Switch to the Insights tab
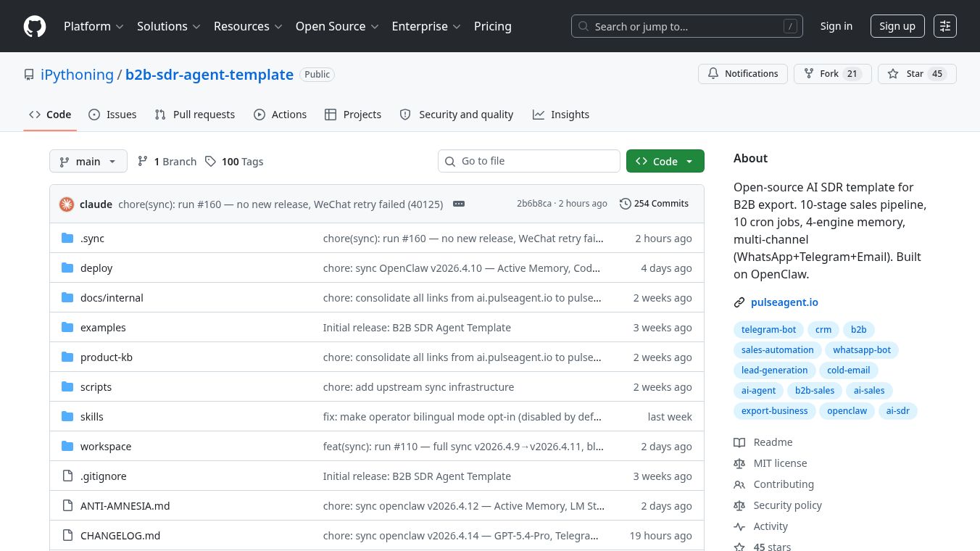Viewport: 980px width, 551px height. click(x=561, y=115)
